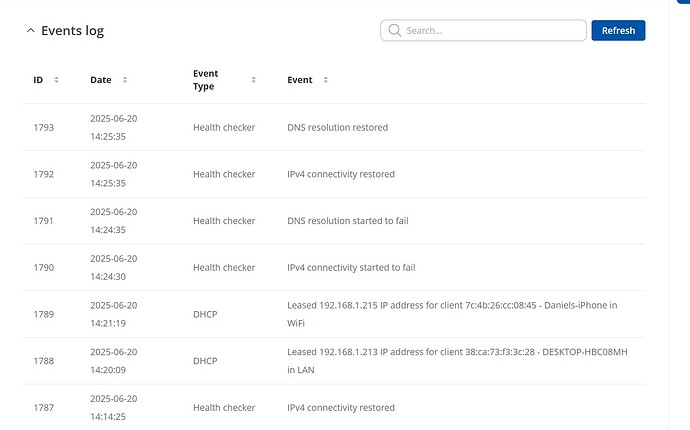Sort by Event Type column arrows
The width and height of the screenshot is (690, 430).
click(253, 80)
